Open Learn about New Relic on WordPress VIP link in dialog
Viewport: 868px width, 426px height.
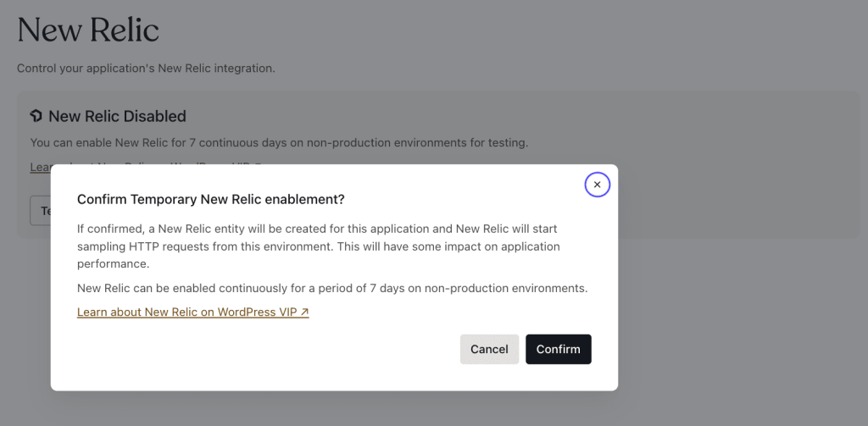[192, 312]
